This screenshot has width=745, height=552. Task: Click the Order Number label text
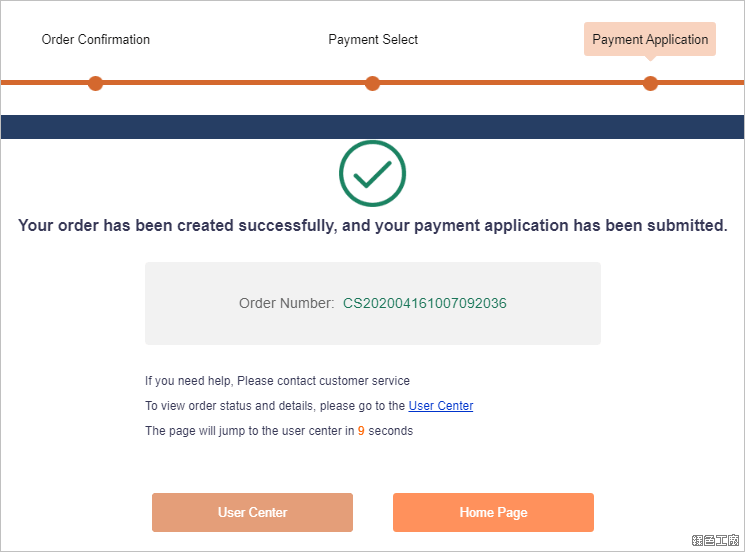287,303
